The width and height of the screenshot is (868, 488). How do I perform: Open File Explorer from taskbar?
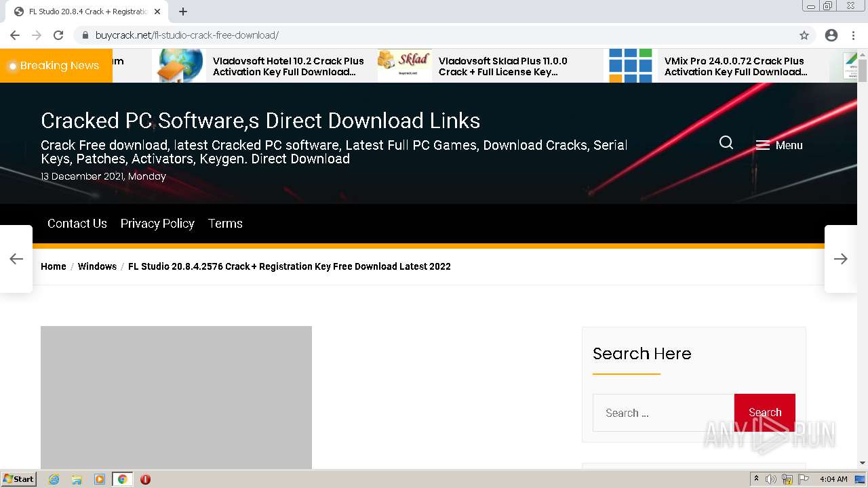pos(77,479)
